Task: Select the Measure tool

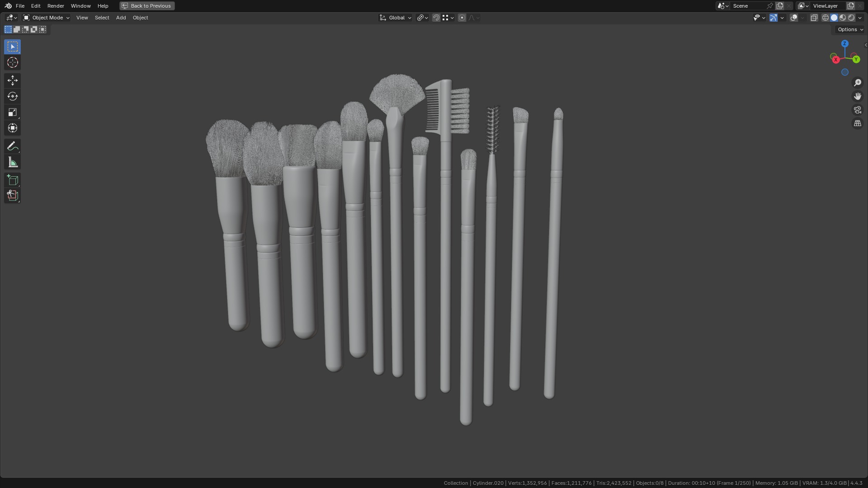Action: click(x=12, y=162)
